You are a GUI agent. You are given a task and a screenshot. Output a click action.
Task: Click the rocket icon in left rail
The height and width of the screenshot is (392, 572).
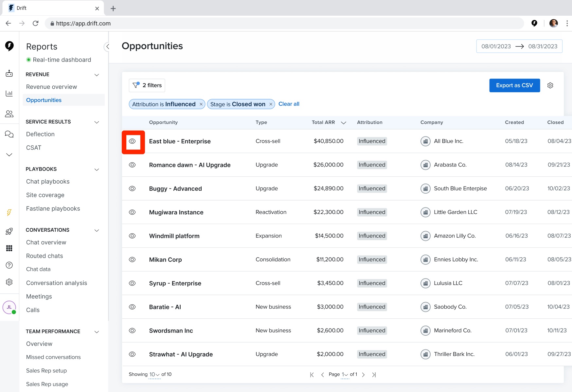[x=9, y=231]
